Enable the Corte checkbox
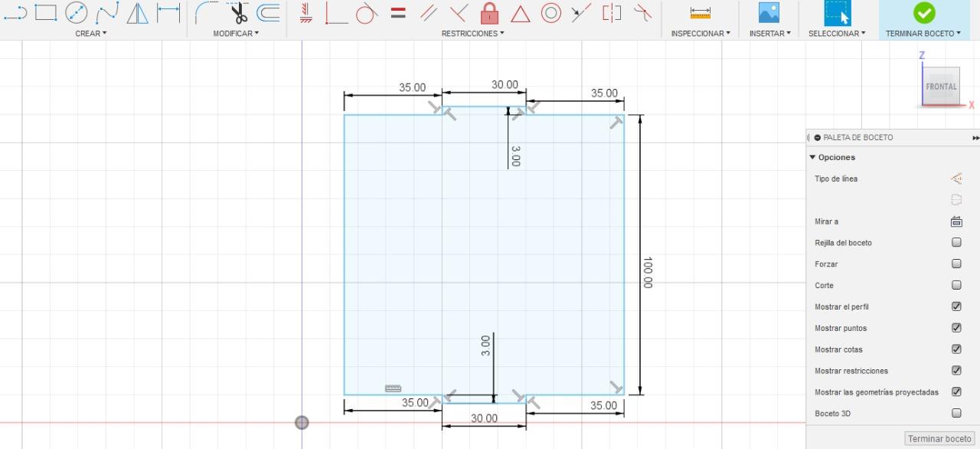Viewport: 980px width, 449px height. click(x=956, y=285)
